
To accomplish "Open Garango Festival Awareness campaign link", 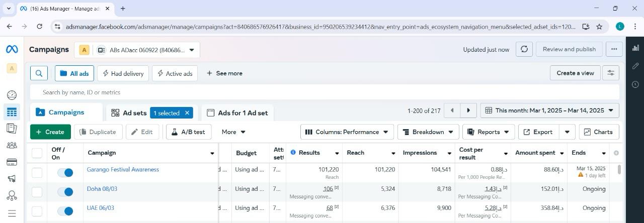I will point(123,169).
